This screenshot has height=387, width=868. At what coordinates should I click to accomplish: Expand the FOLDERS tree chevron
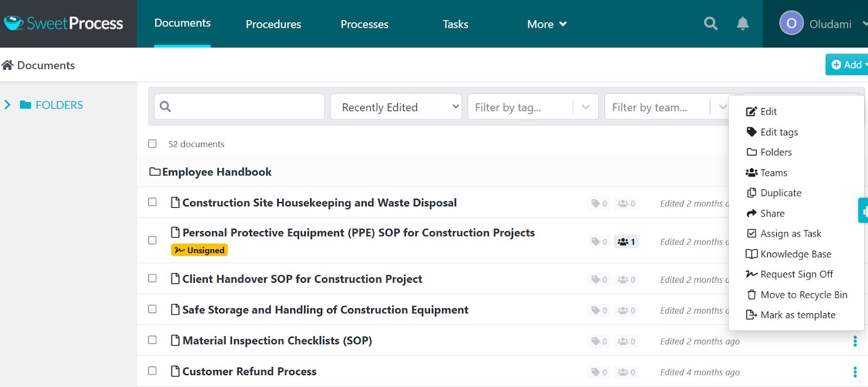pos(8,105)
